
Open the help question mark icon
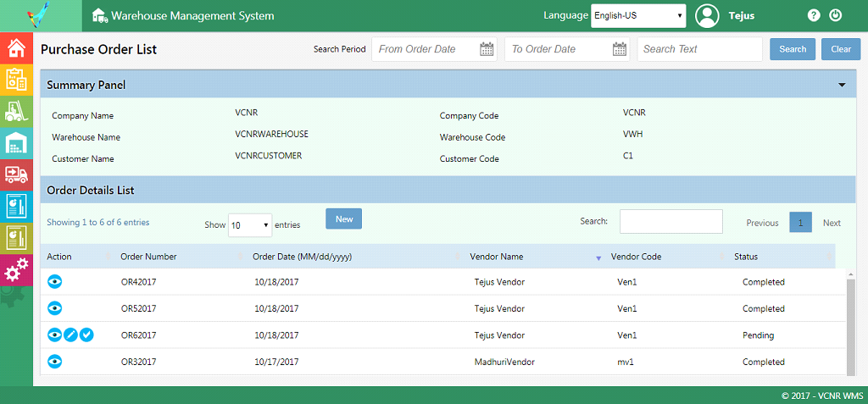(x=813, y=15)
